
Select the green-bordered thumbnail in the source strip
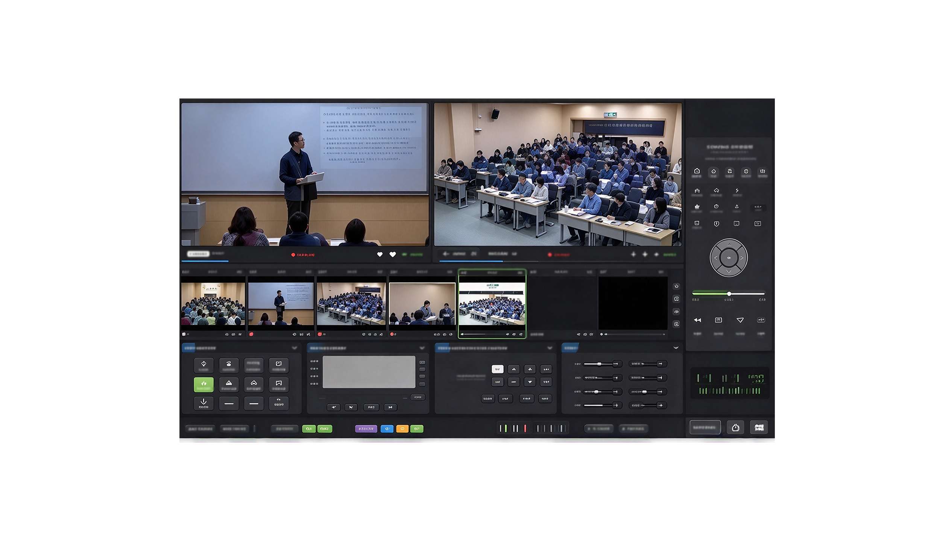point(492,304)
